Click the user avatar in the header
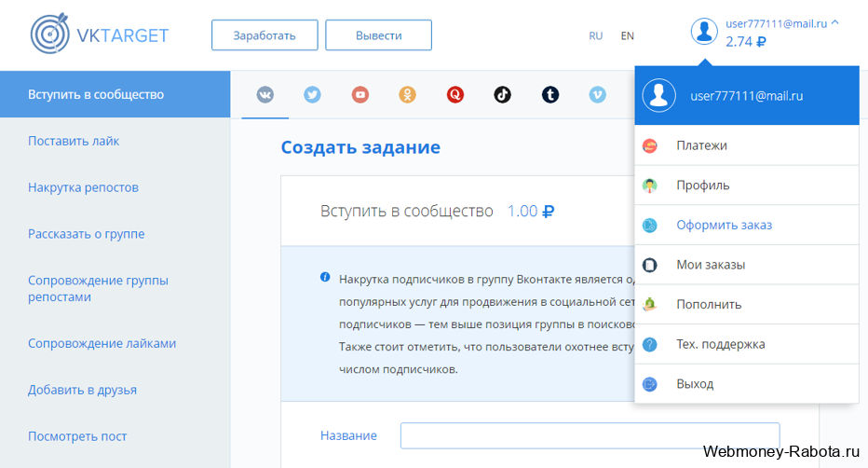 coord(704,31)
